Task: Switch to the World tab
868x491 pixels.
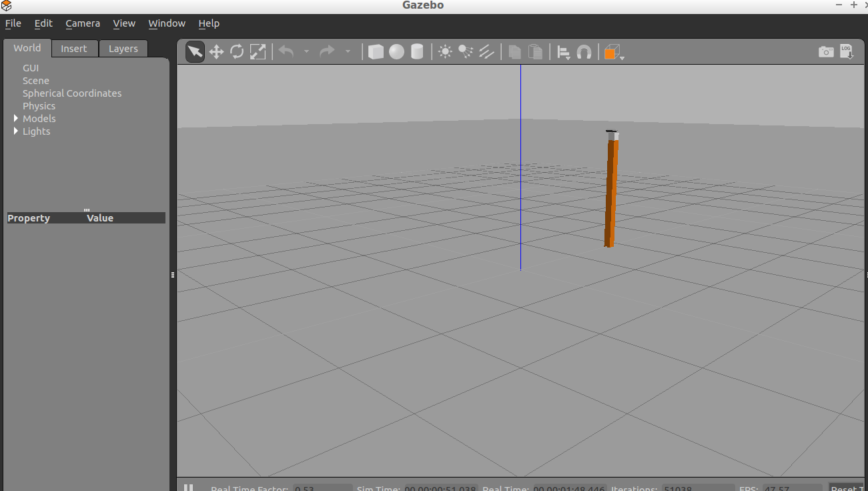Action: pos(27,48)
